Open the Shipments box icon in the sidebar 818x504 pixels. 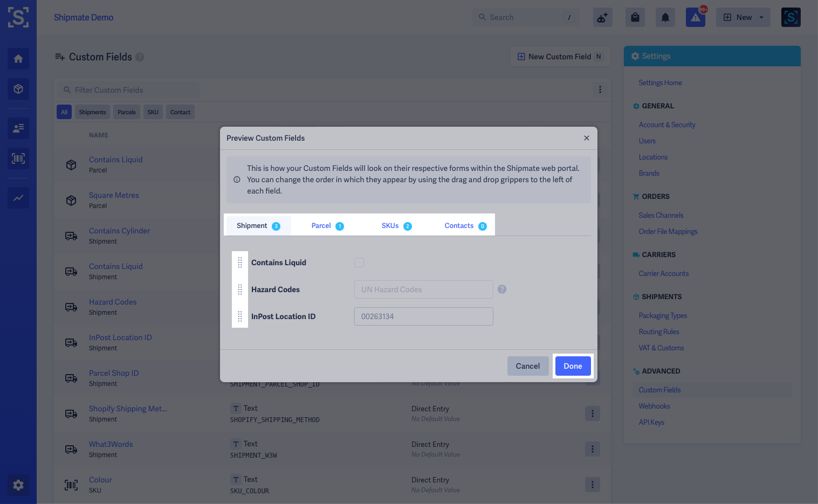point(18,89)
